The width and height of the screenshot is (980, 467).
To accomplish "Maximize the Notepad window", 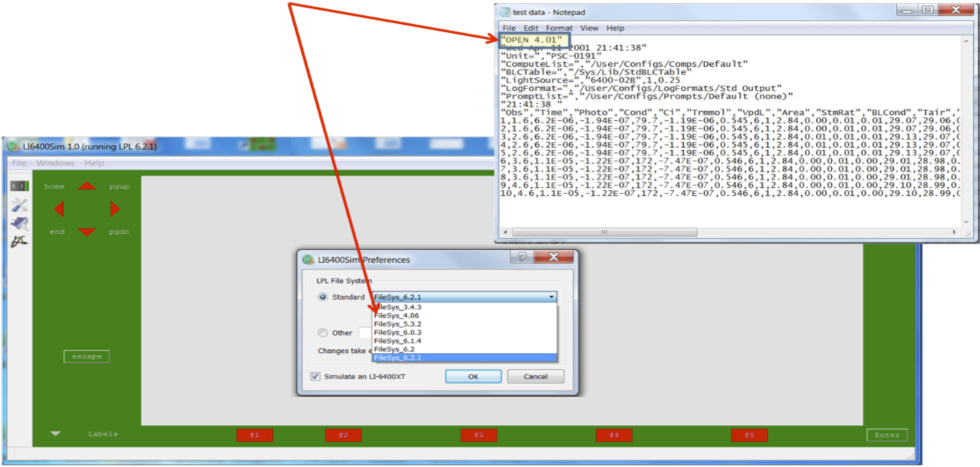I will [x=928, y=11].
